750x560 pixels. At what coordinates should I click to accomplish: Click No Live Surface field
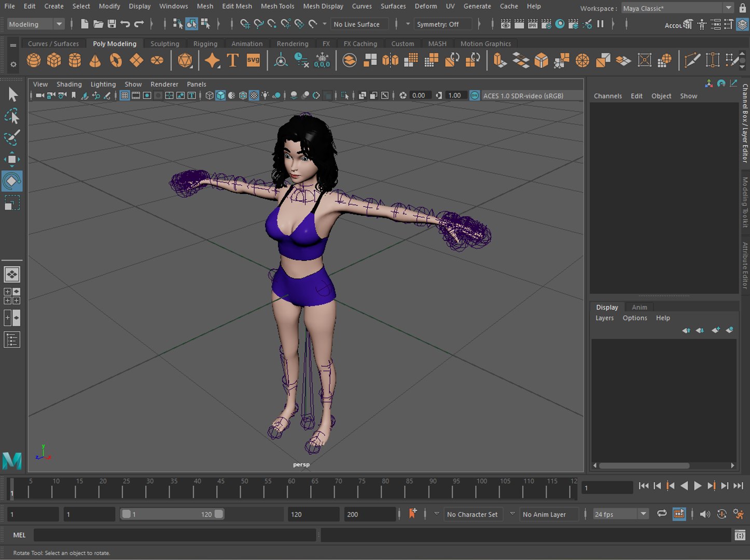(x=359, y=24)
